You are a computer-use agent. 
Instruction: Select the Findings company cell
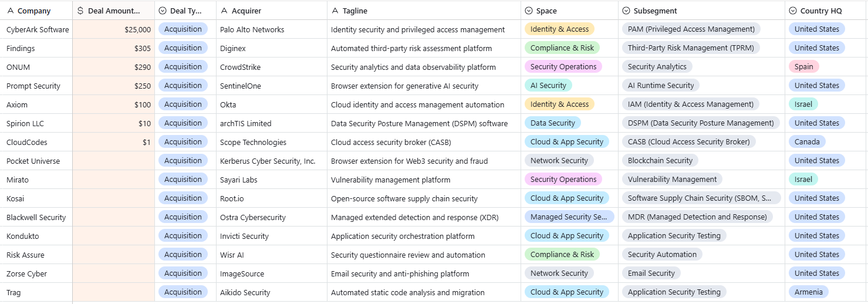point(36,48)
